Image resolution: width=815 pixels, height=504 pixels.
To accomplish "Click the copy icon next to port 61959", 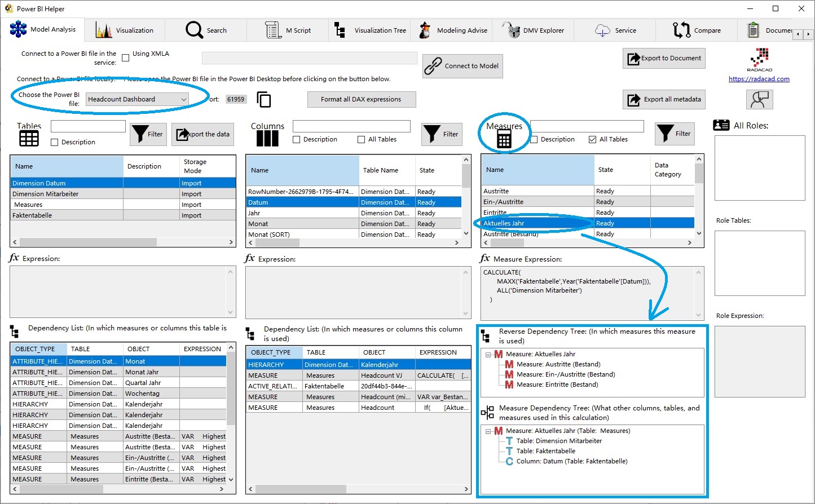I will (263, 99).
